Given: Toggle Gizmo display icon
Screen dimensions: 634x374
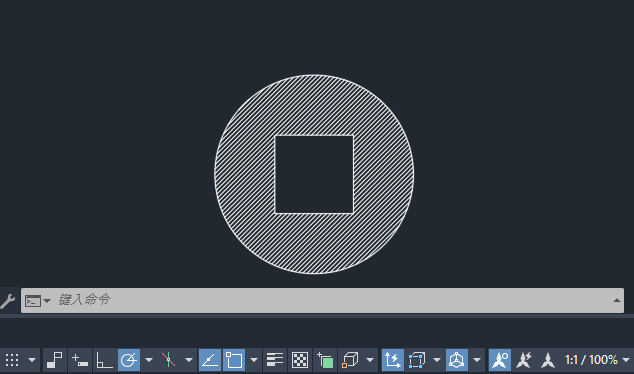Looking at the screenshot, I should point(457,360).
